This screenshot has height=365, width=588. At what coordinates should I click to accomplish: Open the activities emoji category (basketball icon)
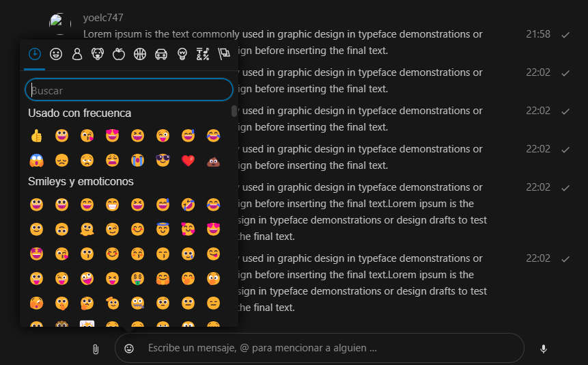tap(140, 54)
